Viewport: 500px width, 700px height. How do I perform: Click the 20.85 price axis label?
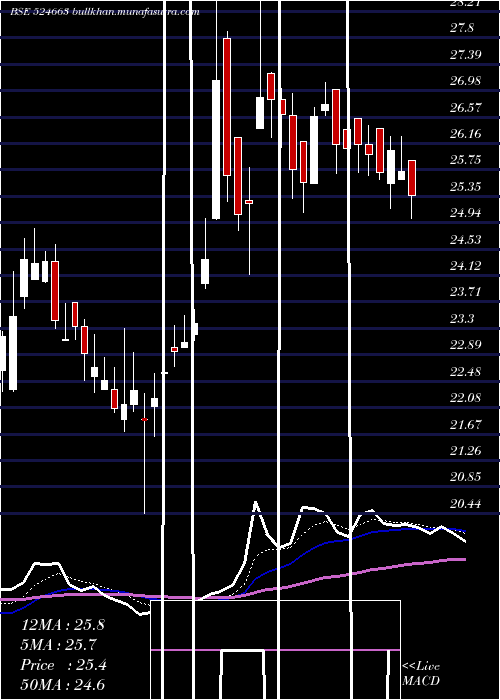[x=465, y=477]
